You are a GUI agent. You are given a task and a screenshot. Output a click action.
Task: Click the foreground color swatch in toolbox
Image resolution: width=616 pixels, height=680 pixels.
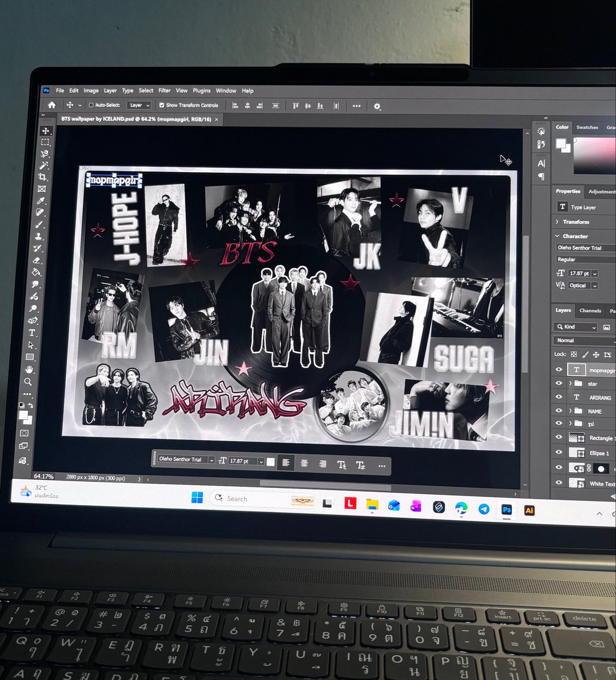23,416
